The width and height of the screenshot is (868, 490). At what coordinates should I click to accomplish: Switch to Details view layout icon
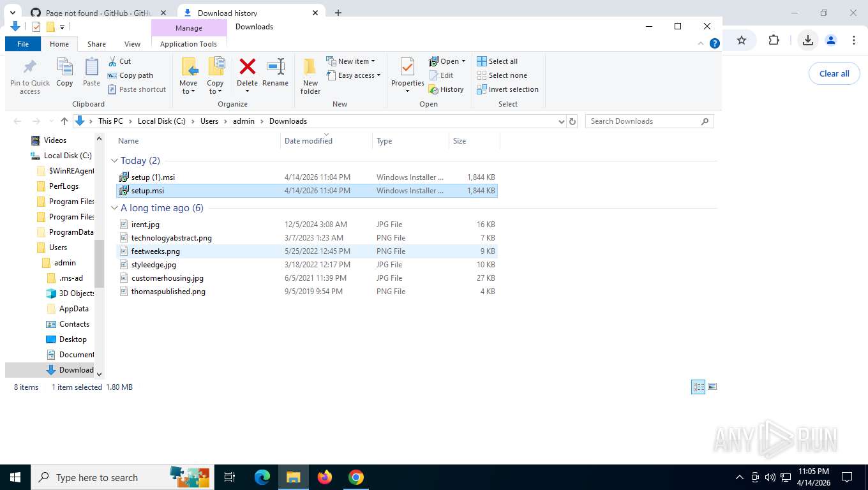(698, 387)
